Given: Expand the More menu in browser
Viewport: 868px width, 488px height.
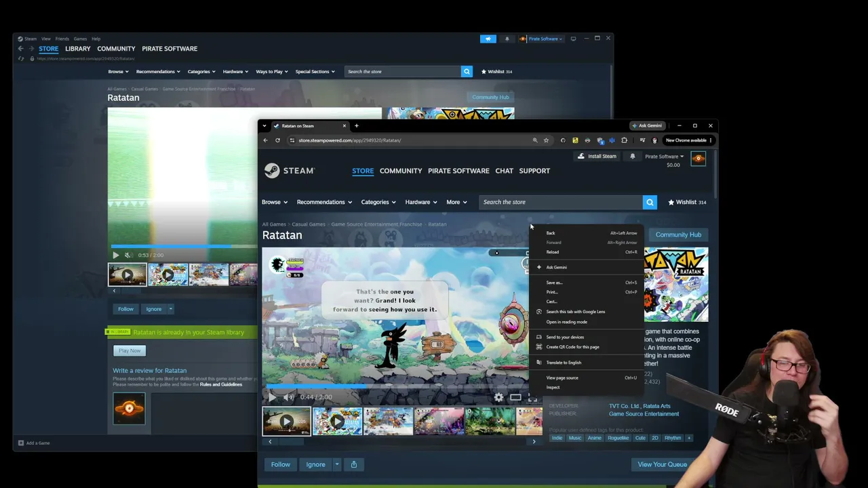Looking at the screenshot, I should (456, 202).
